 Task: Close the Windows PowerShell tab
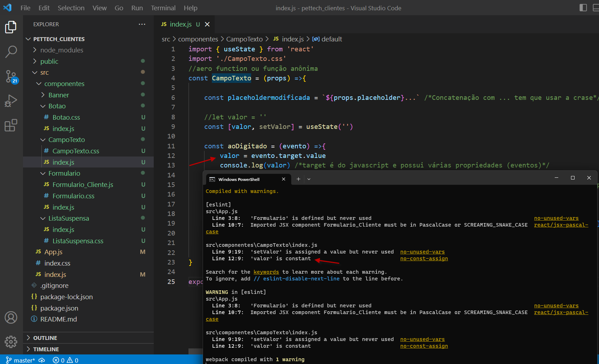(283, 179)
